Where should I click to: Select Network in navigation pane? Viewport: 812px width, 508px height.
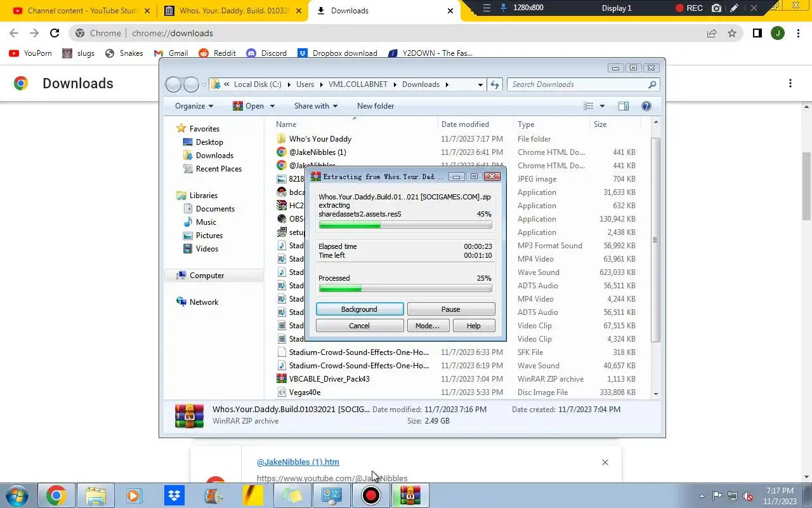point(204,302)
